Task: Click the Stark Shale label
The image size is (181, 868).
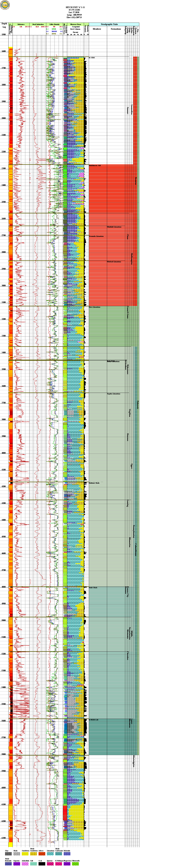Action: 93,587
